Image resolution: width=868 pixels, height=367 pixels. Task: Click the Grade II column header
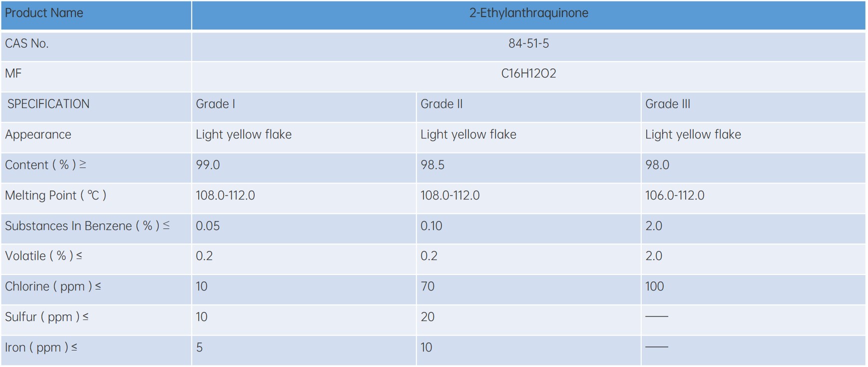coord(441,104)
